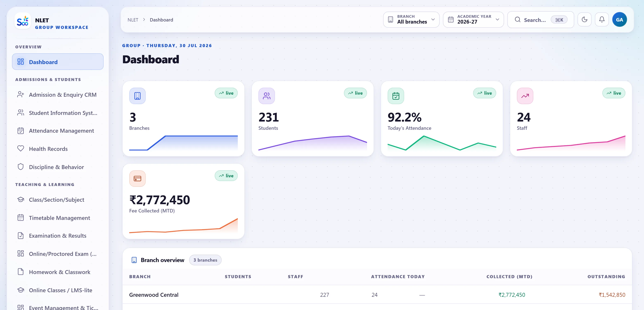Viewport: 644px width, 310px height.
Task: Open Admission & Enquiry CRM
Action: [58, 95]
